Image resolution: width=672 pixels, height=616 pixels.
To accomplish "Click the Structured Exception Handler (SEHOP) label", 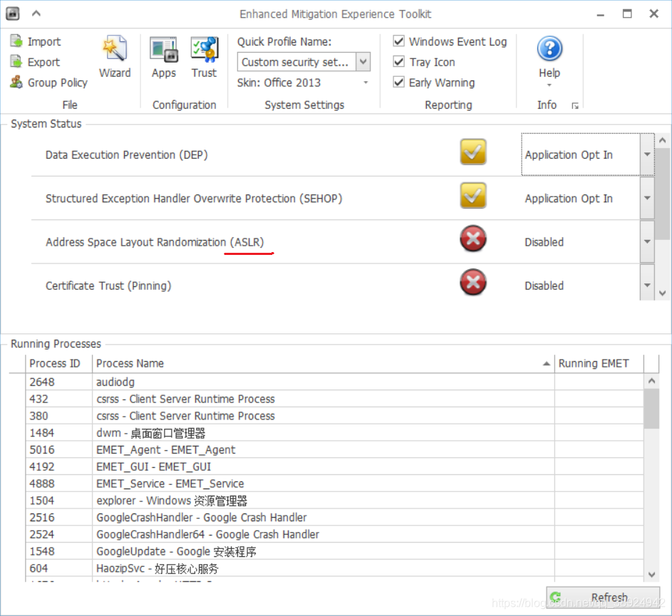I will tap(194, 199).
